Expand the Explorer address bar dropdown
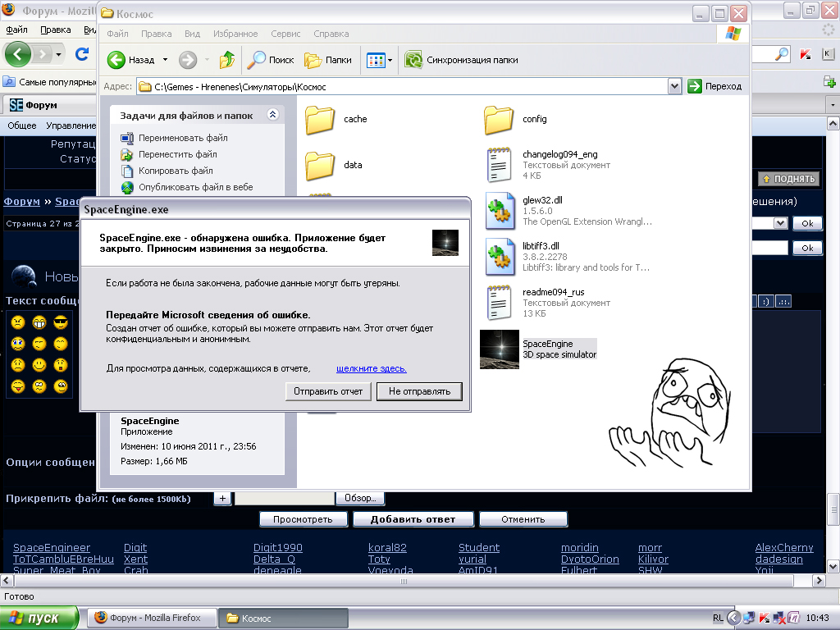The image size is (840, 630). 674,86
